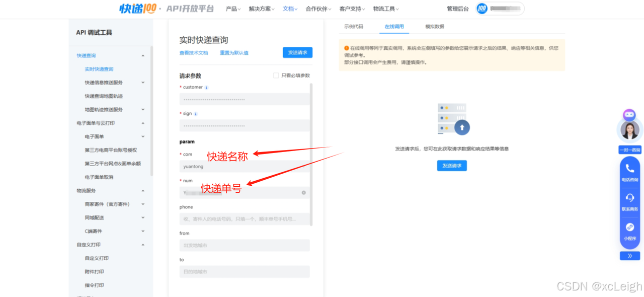
Task: Expand the C端寄件 item
Action: point(143,232)
